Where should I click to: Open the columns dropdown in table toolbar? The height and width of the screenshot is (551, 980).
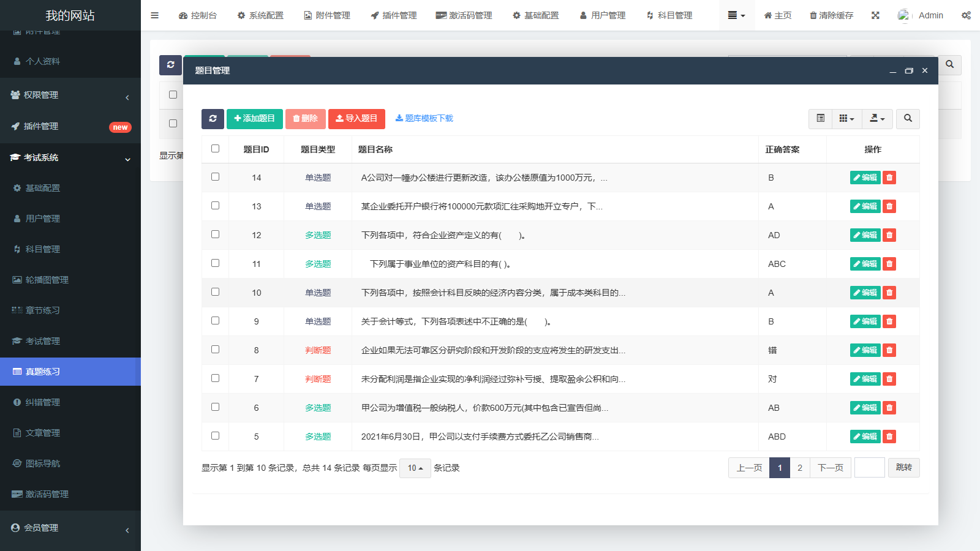(x=846, y=119)
